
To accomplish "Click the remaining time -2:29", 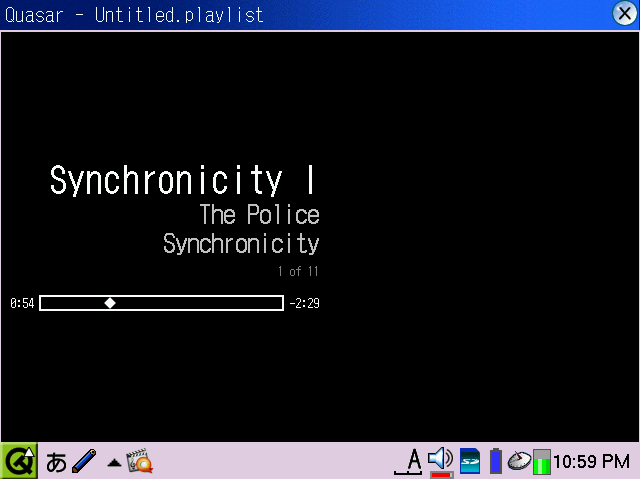I will (304, 303).
